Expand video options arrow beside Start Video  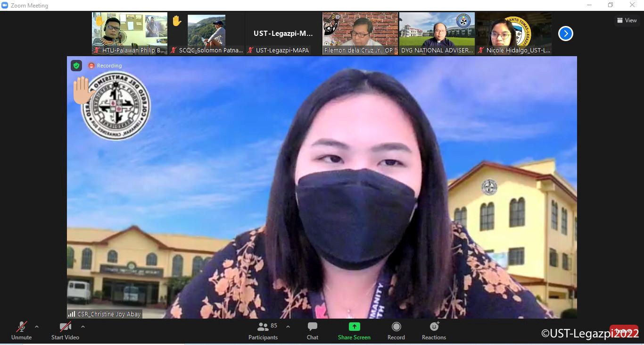[83, 327]
